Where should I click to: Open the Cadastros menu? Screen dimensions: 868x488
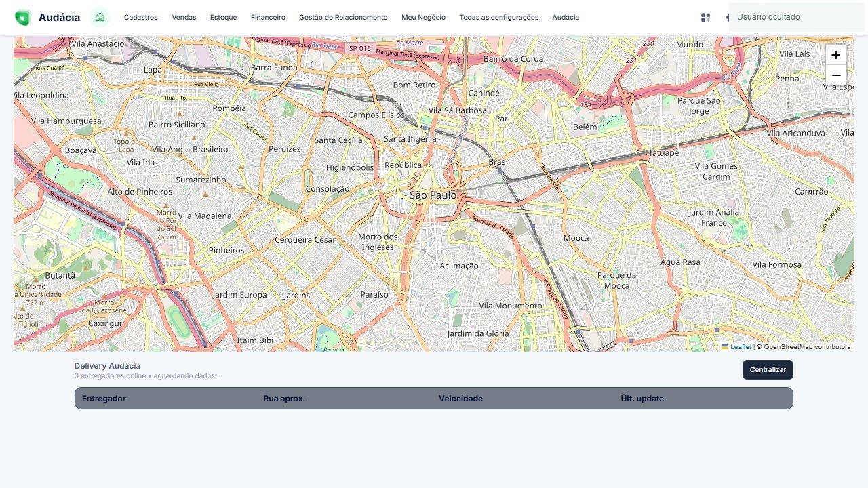pyautogui.click(x=141, y=18)
